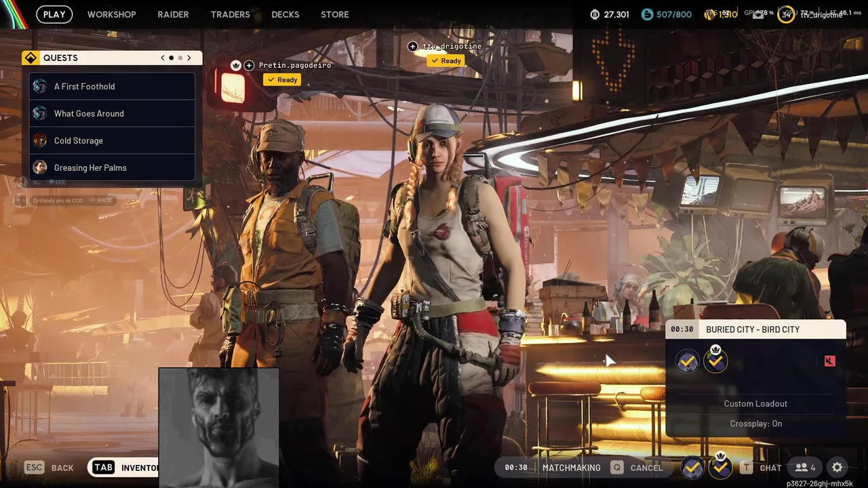Click the red mute speaker icon

[x=829, y=361]
